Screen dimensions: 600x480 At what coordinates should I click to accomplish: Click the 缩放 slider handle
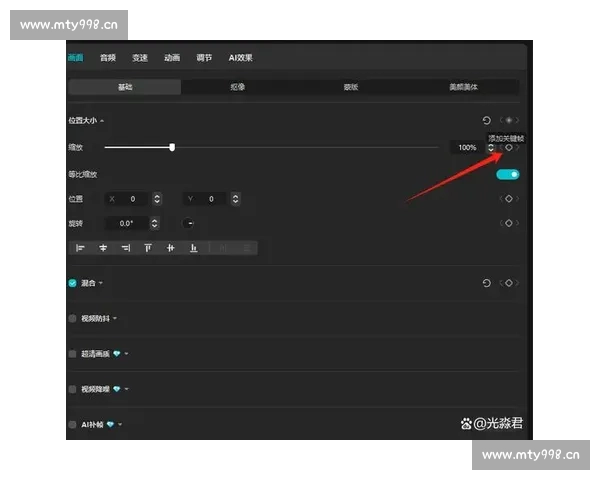pyautogui.click(x=172, y=147)
